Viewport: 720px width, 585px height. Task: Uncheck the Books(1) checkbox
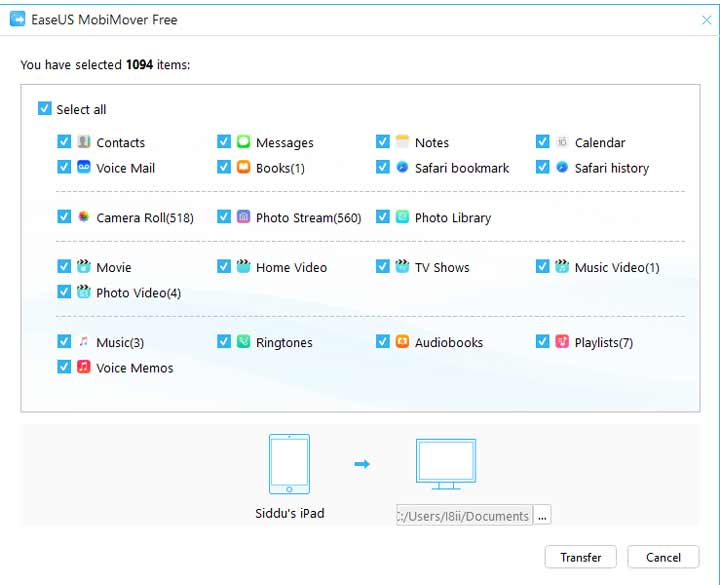coord(224,167)
